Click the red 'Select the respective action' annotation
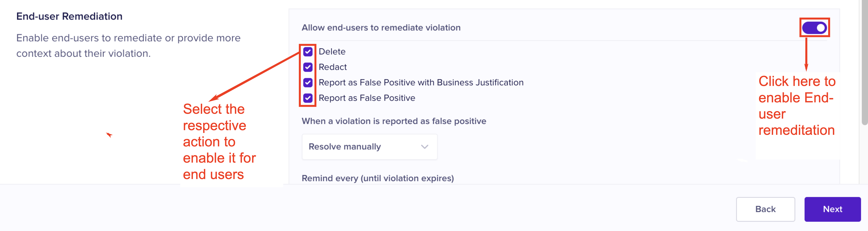This screenshot has height=231, width=868. [x=219, y=142]
